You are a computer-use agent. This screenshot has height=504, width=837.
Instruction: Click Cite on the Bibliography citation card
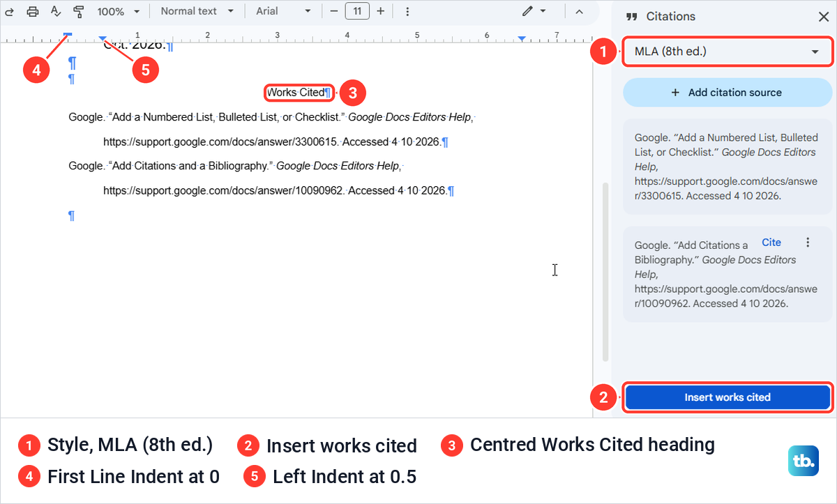[771, 243]
